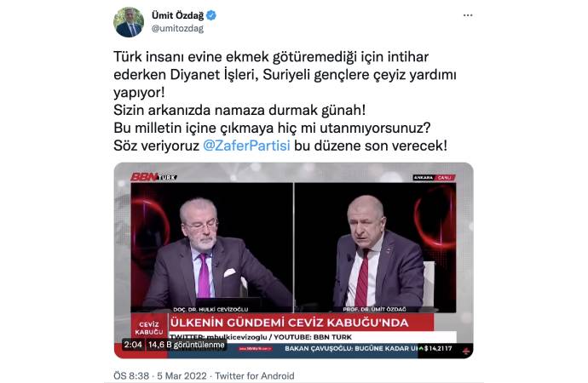Follow the @ZaferPartisi mention link

[x=246, y=146]
